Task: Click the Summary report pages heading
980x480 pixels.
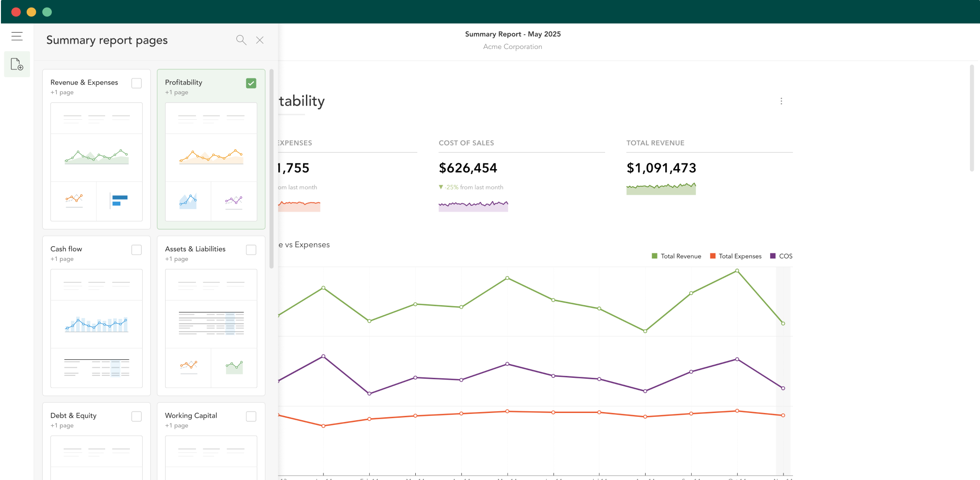Action: (x=107, y=40)
